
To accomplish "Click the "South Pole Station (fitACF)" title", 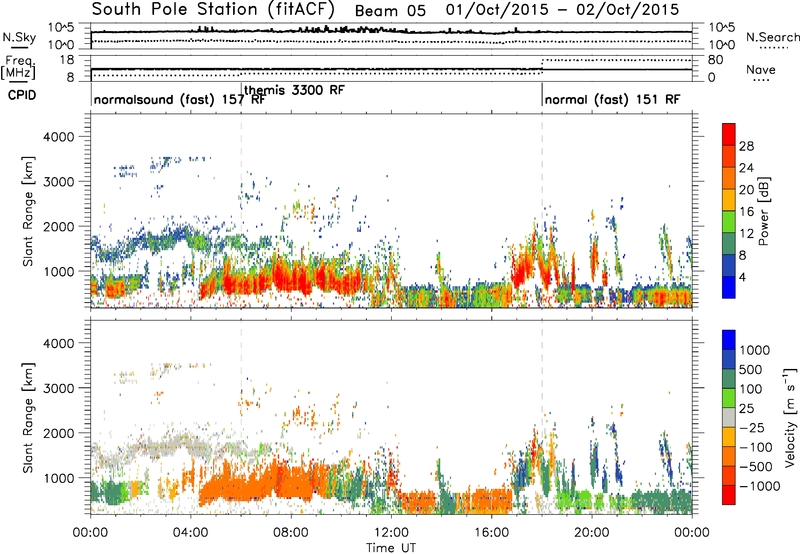I will [213, 10].
